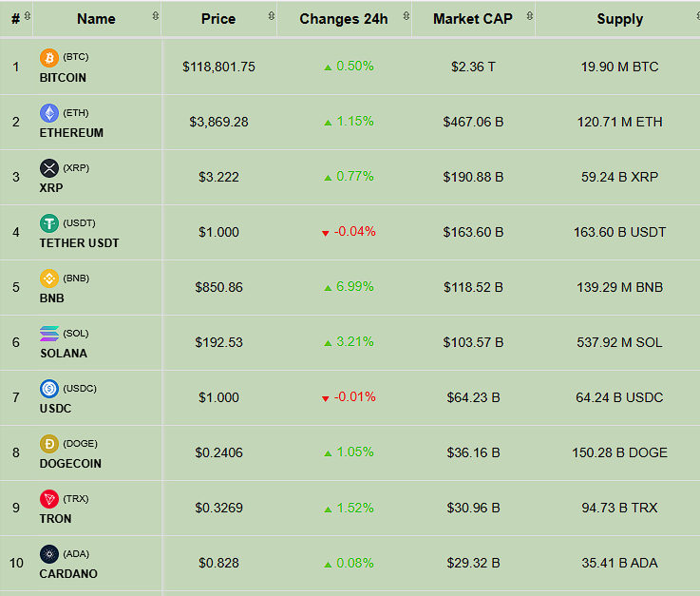
Task: Open the SOLANA name link
Action: (x=64, y=354)
